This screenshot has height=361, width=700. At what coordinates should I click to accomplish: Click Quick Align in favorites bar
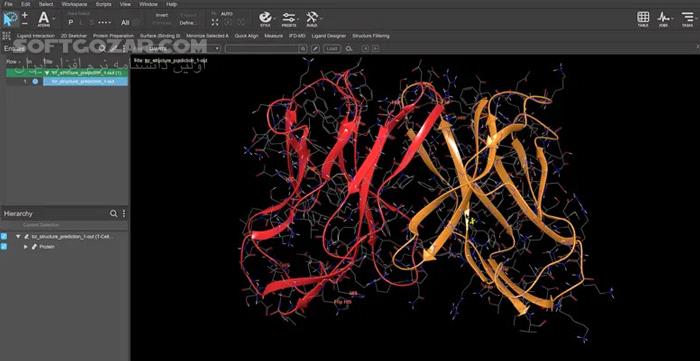246,36
